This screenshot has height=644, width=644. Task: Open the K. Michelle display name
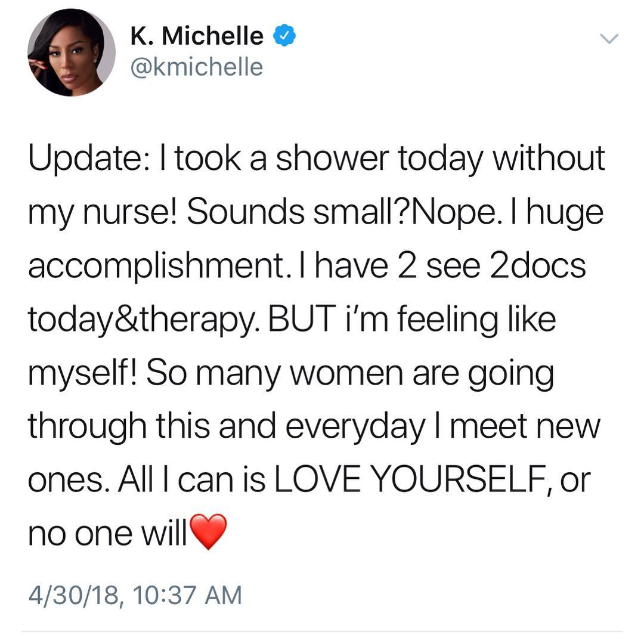(x=197, y=36)
